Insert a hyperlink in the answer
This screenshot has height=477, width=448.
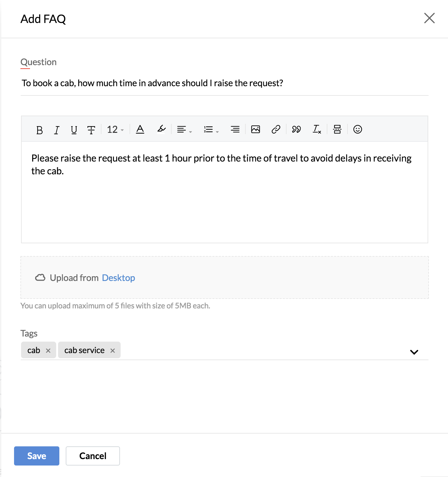(276, 129)
